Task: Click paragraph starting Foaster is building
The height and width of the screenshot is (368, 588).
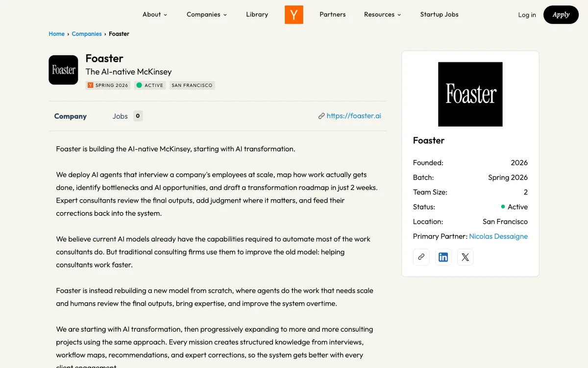Action: pos(175,149)
